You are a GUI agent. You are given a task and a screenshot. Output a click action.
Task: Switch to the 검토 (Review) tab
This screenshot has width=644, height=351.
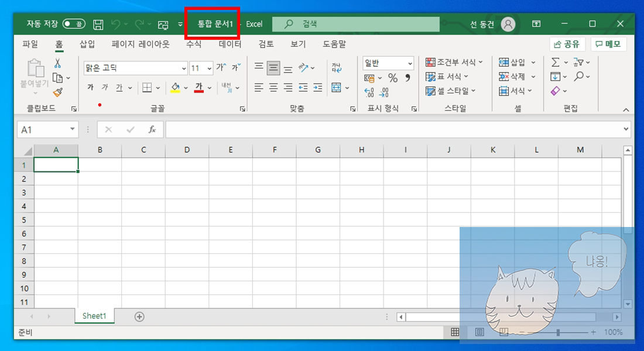[266, 44]
